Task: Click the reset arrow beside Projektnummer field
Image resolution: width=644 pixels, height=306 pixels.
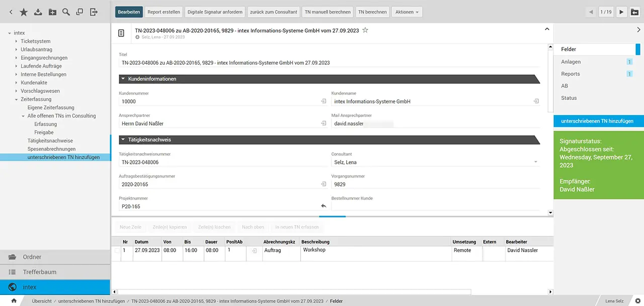Action: [x=324, y=206]
